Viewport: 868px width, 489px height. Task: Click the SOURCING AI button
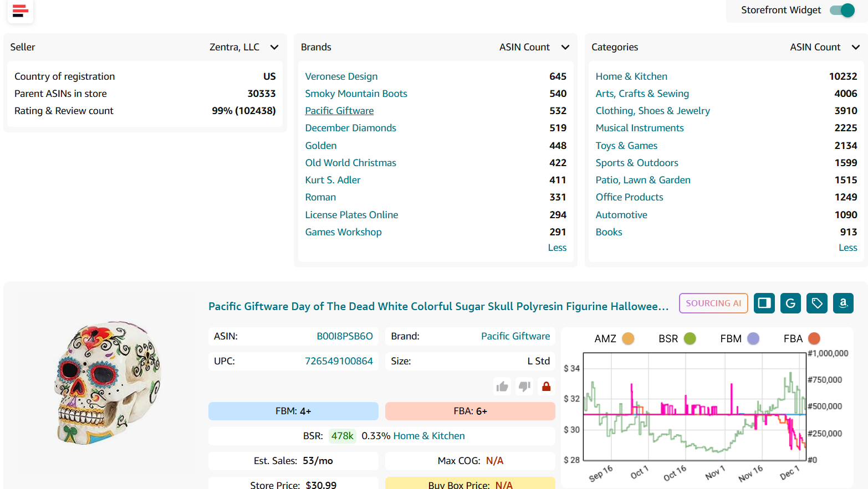coord(713,303)
